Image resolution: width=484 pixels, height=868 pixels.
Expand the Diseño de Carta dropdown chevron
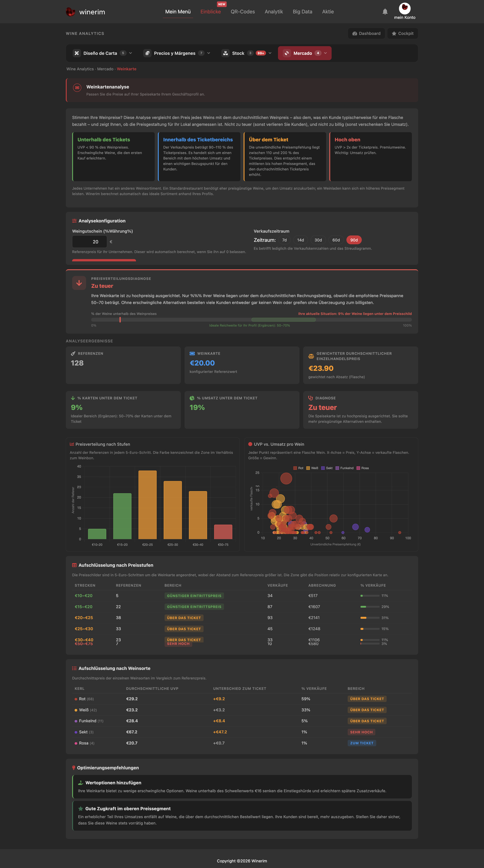point(130,53)
